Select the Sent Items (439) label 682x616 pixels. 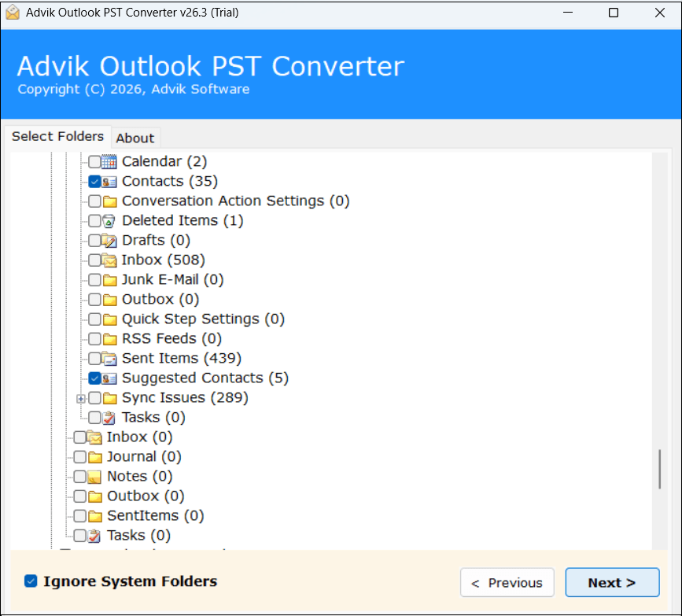pos(182,359)
